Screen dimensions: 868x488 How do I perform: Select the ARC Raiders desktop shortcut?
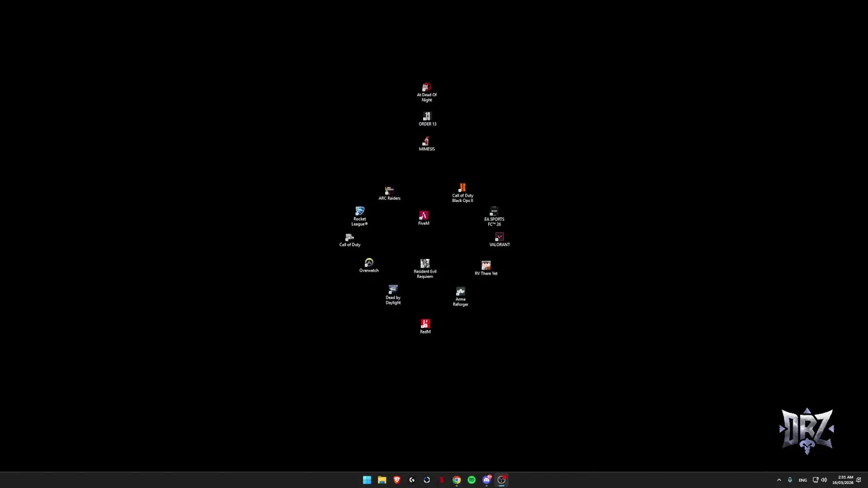click(389, 193)
